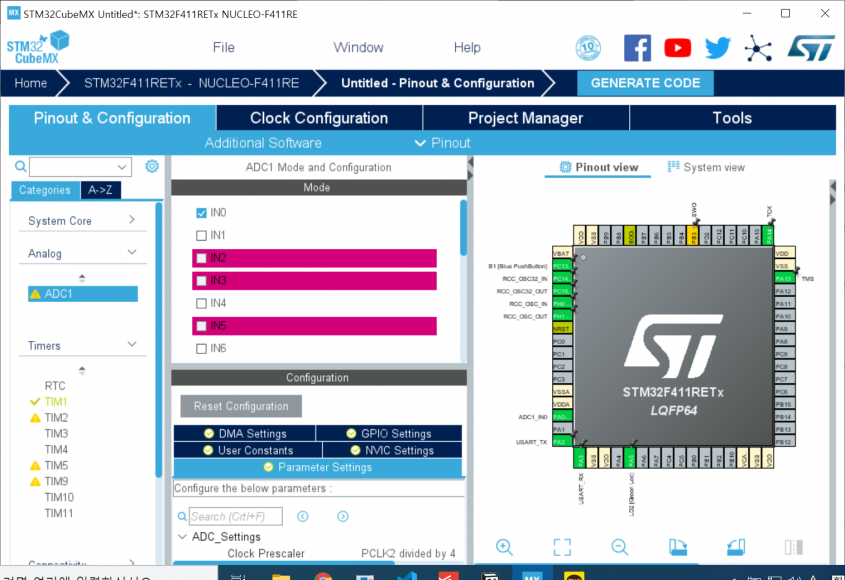Open Clock Prescaler PCLK2 divided by 4 value
The image size is (845, 580).
pos(408,554)
